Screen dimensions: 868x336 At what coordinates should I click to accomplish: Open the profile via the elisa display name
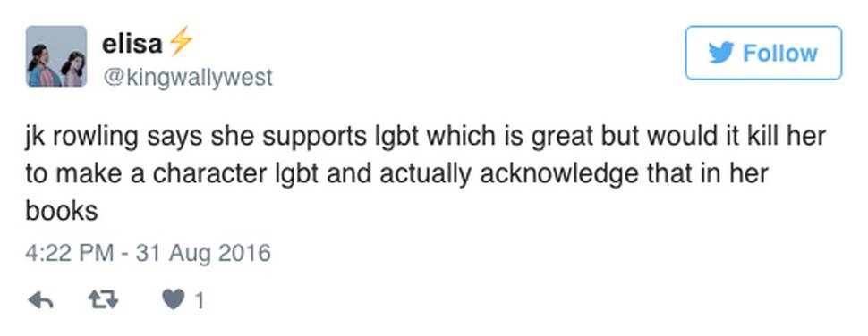(132, 43)
